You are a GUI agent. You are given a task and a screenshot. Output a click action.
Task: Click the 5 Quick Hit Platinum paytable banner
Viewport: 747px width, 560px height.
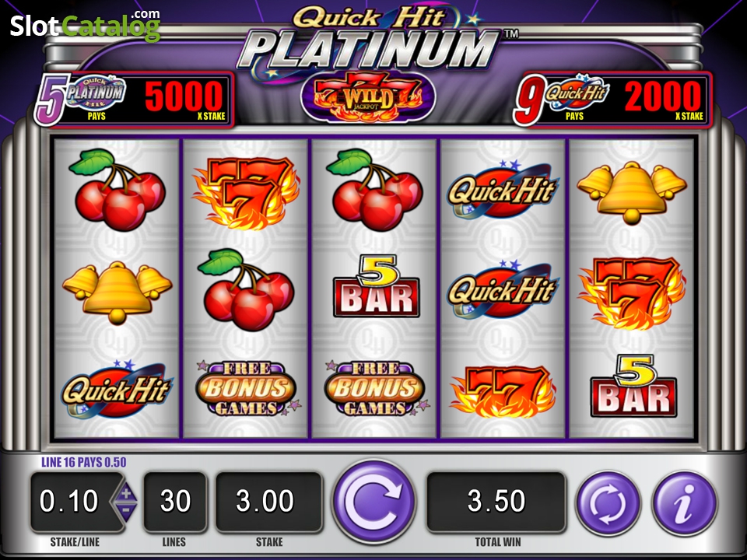(x=135, y=99)
